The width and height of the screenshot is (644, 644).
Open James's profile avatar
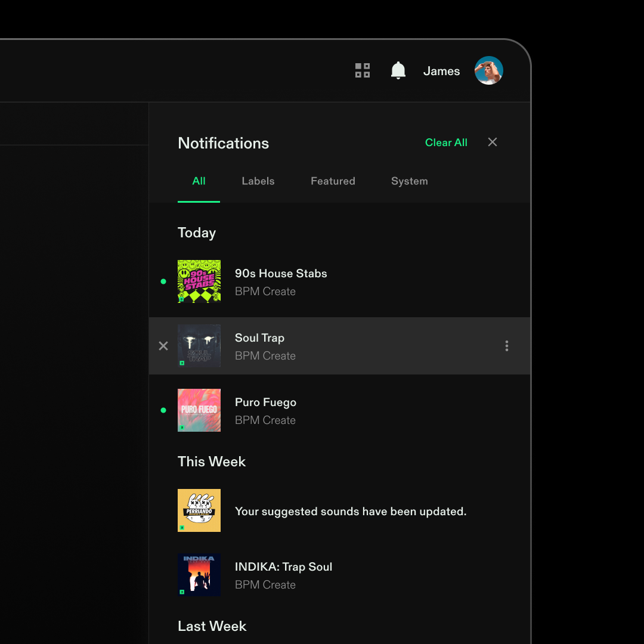488,70
